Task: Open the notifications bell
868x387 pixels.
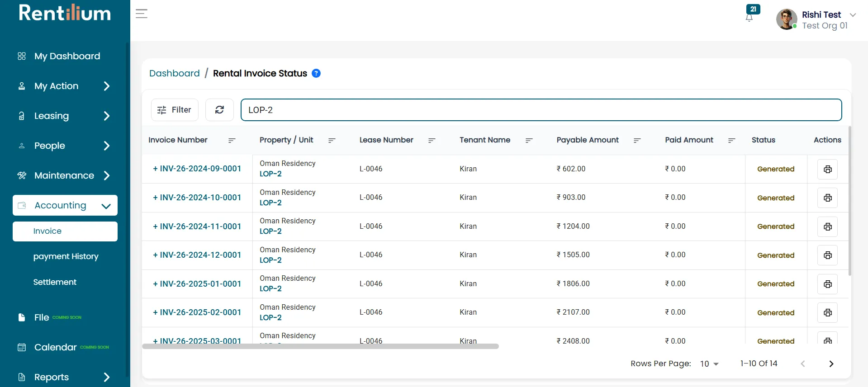Action: pyautogui.click(x=749, y=18)
